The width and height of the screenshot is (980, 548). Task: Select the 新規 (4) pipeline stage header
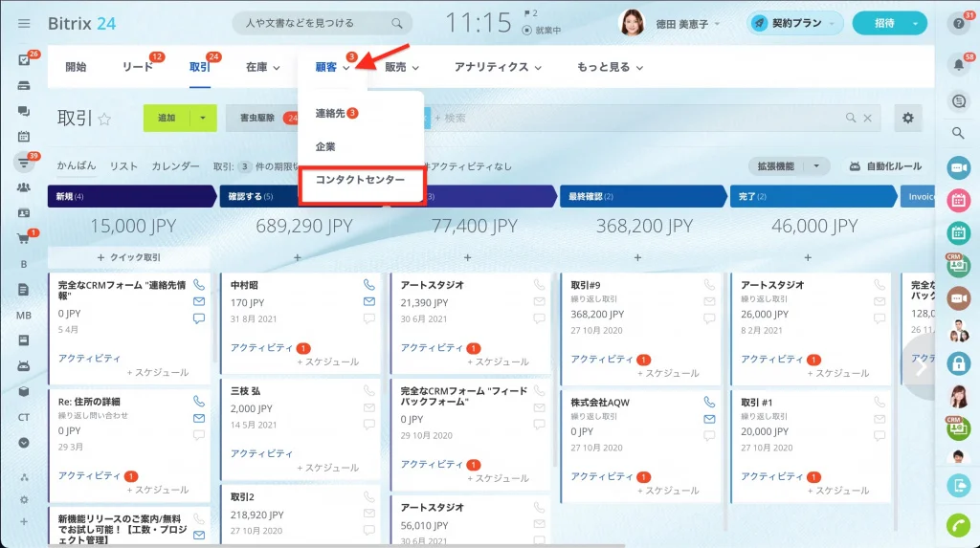click(131, 196)
